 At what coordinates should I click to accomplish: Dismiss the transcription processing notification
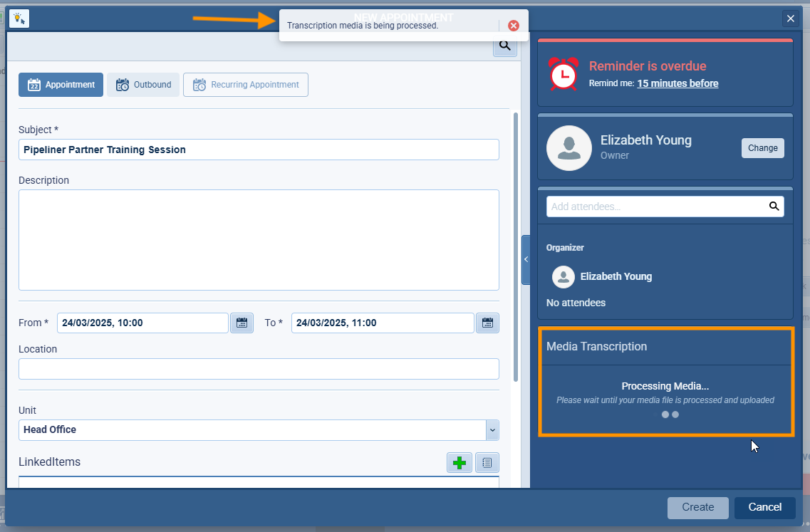[x=513, y=26]
